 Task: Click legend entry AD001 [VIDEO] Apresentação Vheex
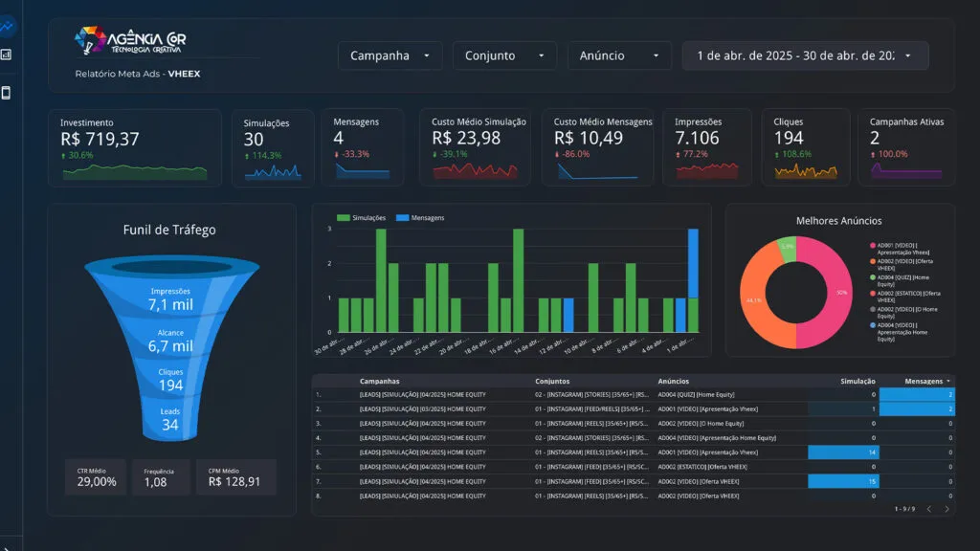[x=902, y=249]
